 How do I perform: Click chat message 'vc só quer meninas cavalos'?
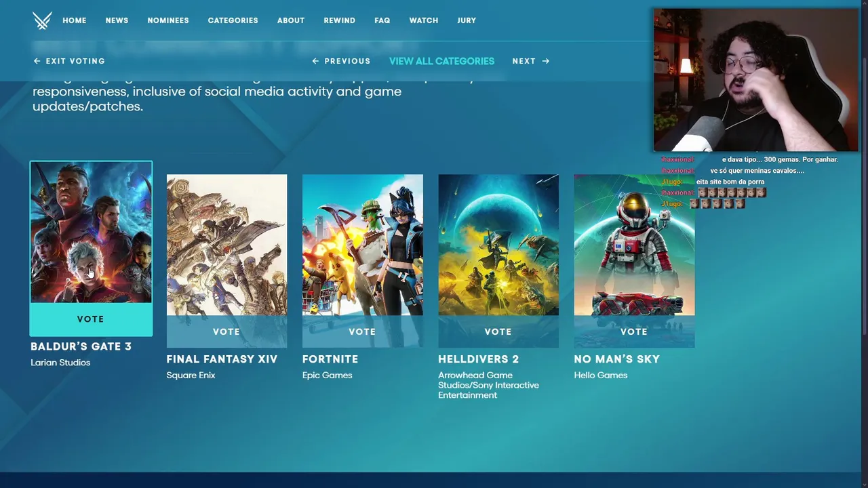point(757,170)
